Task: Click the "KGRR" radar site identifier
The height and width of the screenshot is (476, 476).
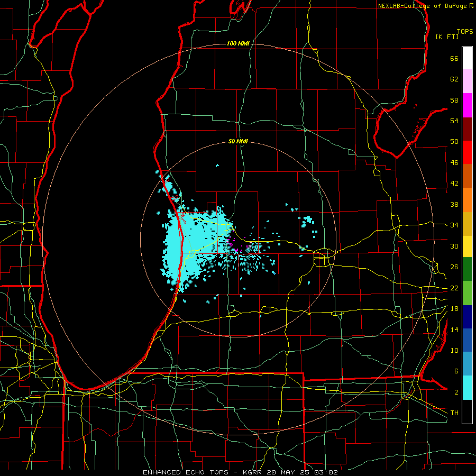Action: (252, 472)
